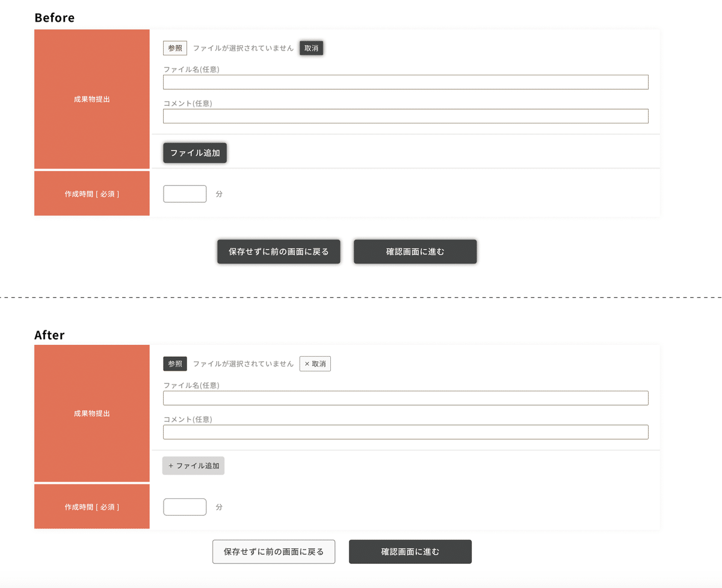Click 分 unit text in Before section
Viewport: 722px width, 588px height.
219,194
